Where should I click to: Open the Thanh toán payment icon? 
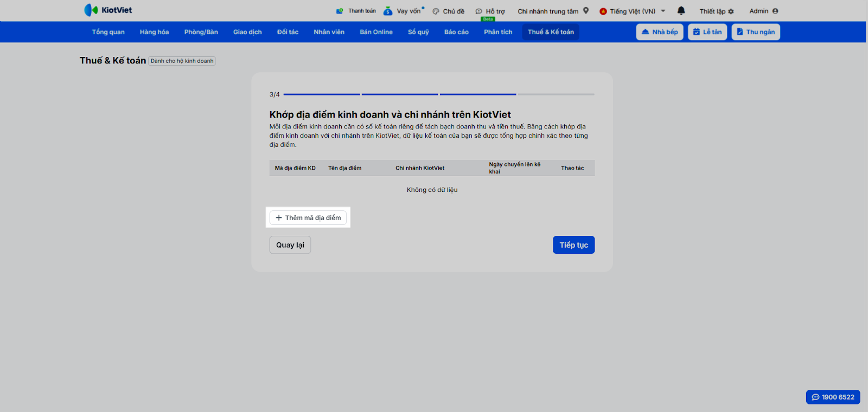pos(340,11)
